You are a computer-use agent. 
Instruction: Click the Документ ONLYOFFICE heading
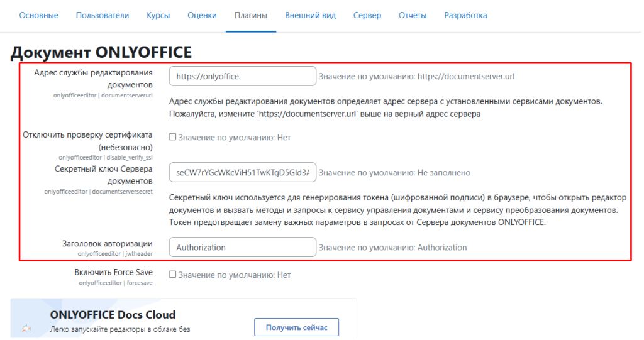point(101,52)
